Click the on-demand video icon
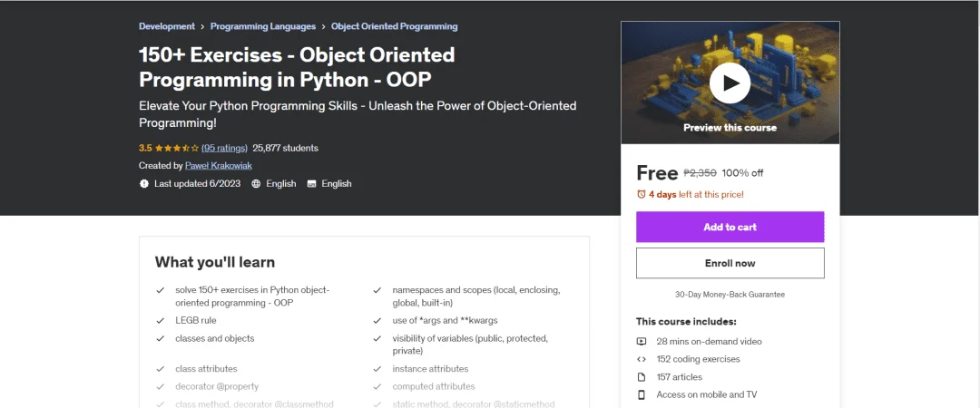The image size is (980, 408). (642, 341)
